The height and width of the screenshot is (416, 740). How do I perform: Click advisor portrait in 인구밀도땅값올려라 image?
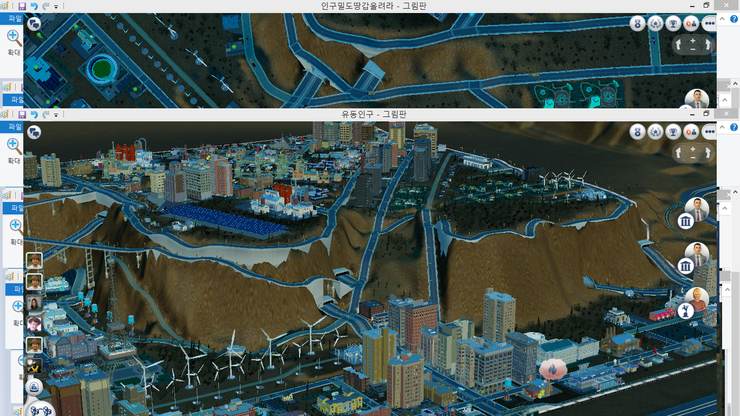[697, 98]
